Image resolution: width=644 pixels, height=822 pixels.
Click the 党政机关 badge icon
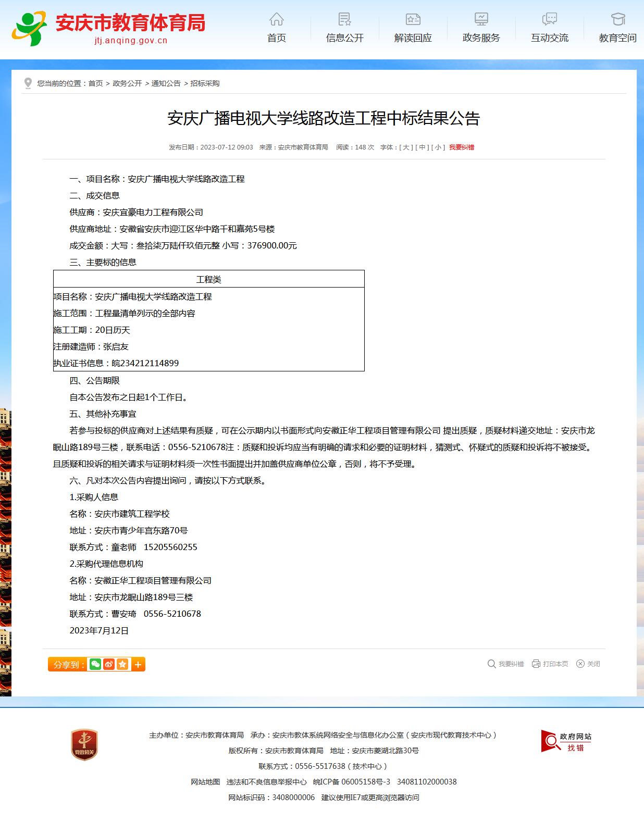[84, 744]
